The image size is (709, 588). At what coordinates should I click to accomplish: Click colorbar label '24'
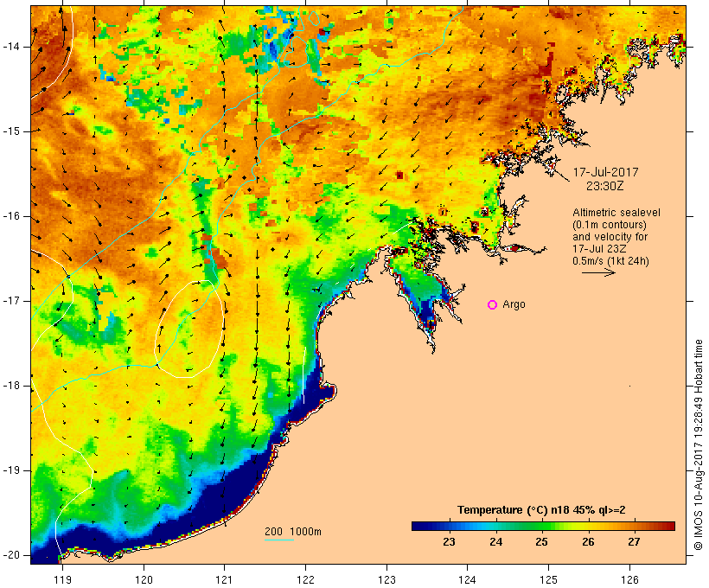495,542
